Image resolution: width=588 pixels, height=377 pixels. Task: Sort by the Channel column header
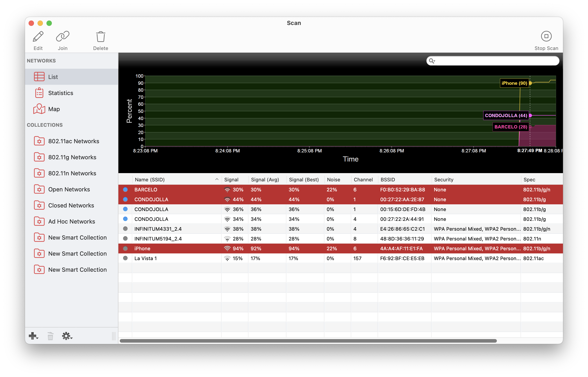click(363, 180)
